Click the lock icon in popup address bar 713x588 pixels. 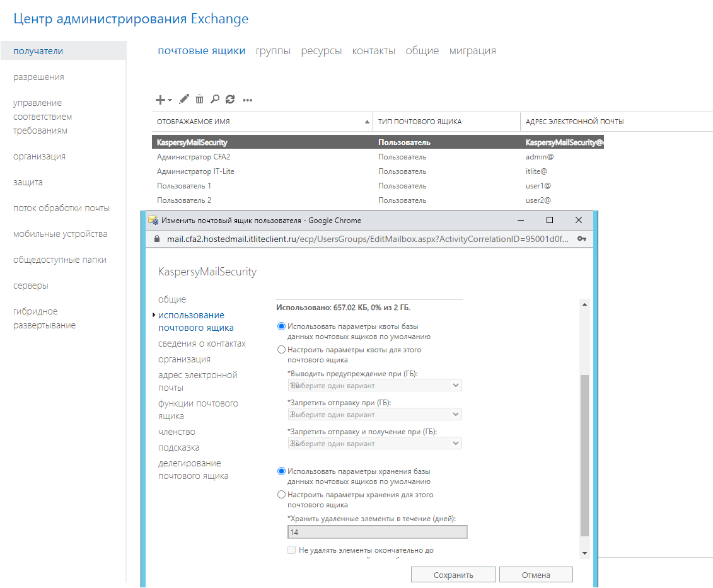[157, 239]
